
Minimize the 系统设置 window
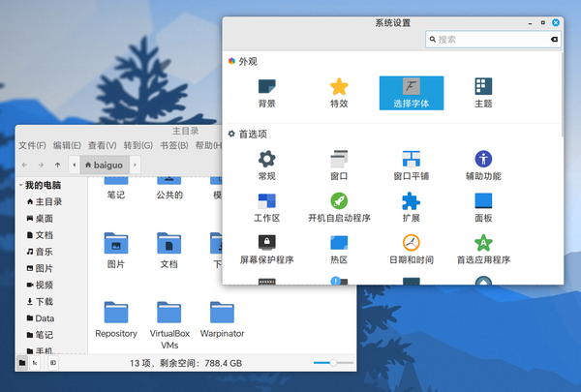pos(531,23)
